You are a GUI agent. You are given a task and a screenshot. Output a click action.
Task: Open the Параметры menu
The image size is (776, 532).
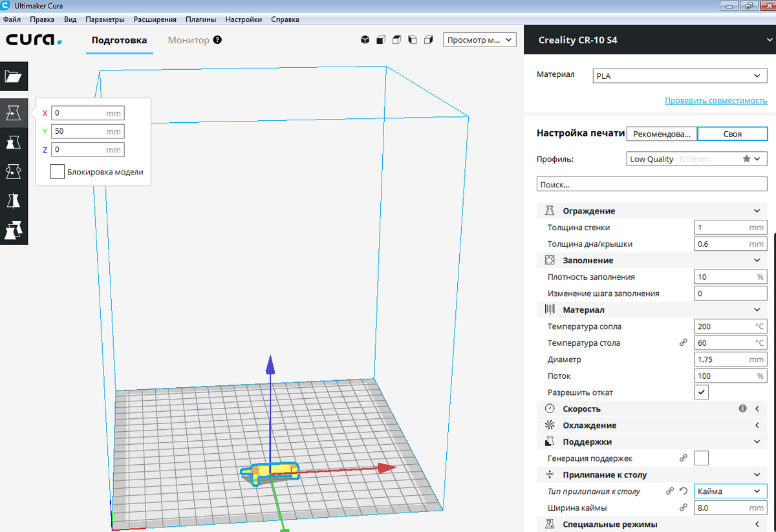[105, 19]
